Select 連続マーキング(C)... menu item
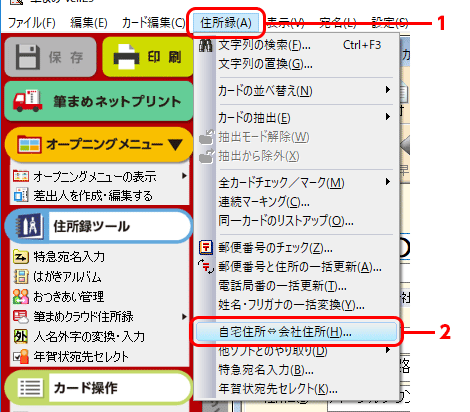Screen dimensions: 470x412 pyautogui.click(x=297, y=202)
